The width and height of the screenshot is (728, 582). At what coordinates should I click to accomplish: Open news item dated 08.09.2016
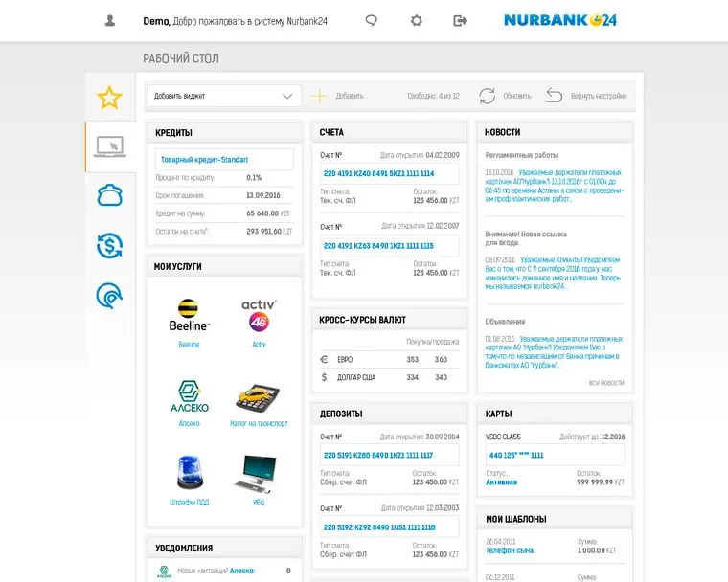pyautogui.click(x=554, y=273)
